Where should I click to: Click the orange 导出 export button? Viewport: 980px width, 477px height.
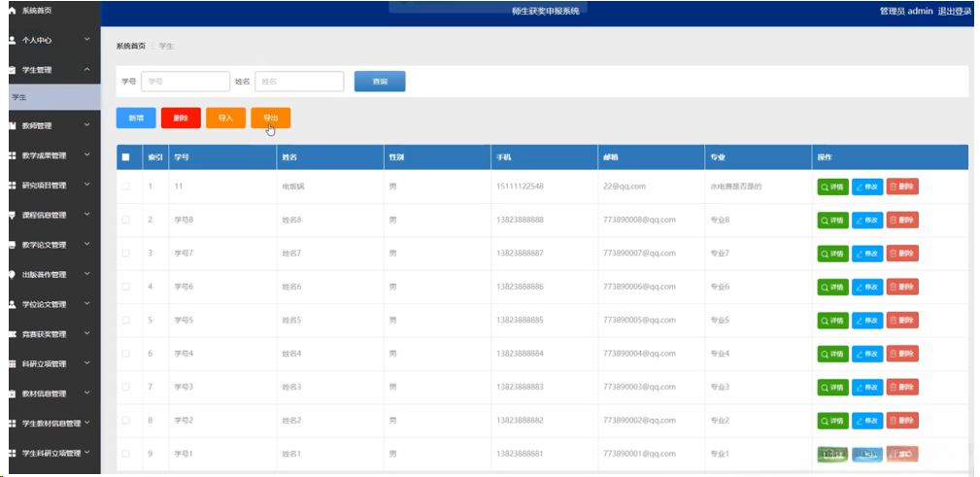pyautogui.click(x=271, y=118)
